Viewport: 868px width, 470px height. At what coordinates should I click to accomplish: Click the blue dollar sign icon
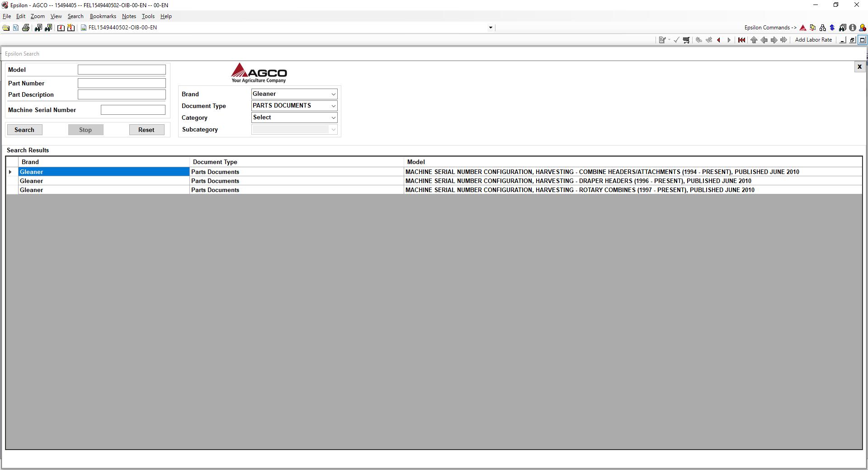pos(832,28)
